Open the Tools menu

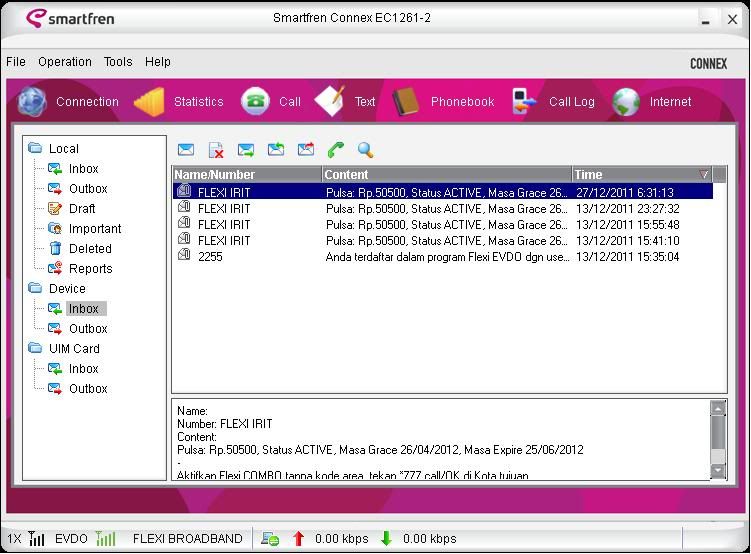(x=118, y=62)
